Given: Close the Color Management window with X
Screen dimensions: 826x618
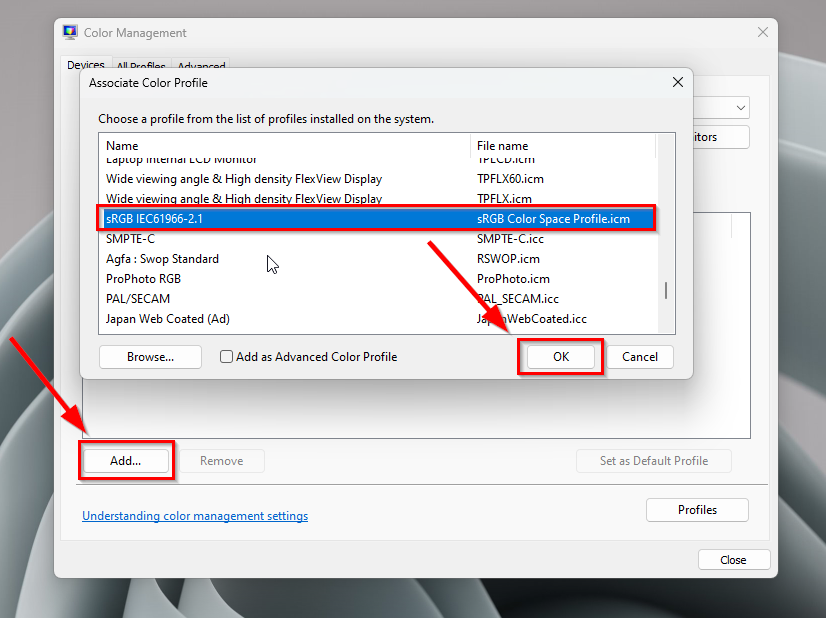Looking at the screenshot, I should (763, 32).
